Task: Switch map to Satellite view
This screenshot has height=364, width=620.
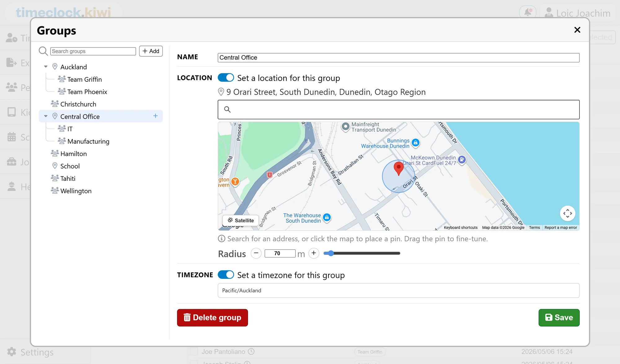Action: pyautogui.click(x=241, y=220)
